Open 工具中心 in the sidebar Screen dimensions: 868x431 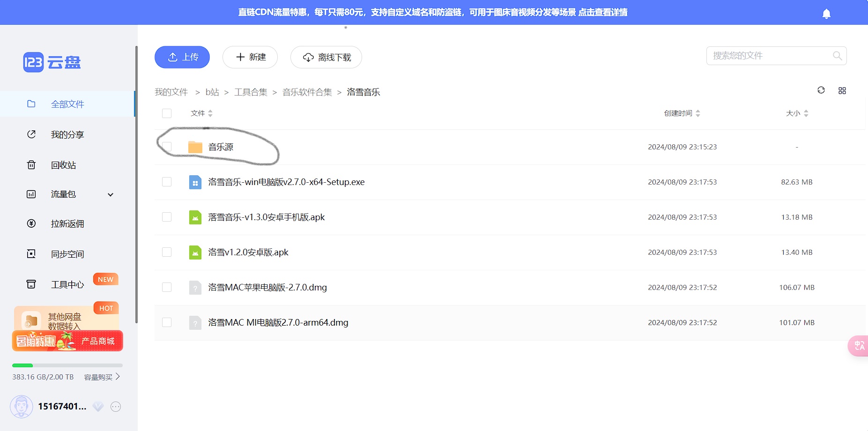pos(67,284)
